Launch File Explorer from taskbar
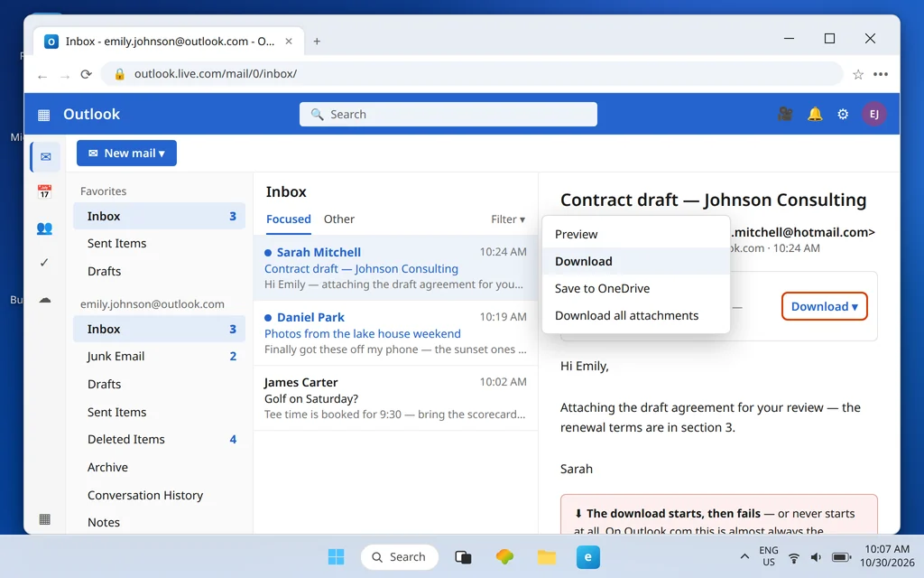 (x=546, y=556)
